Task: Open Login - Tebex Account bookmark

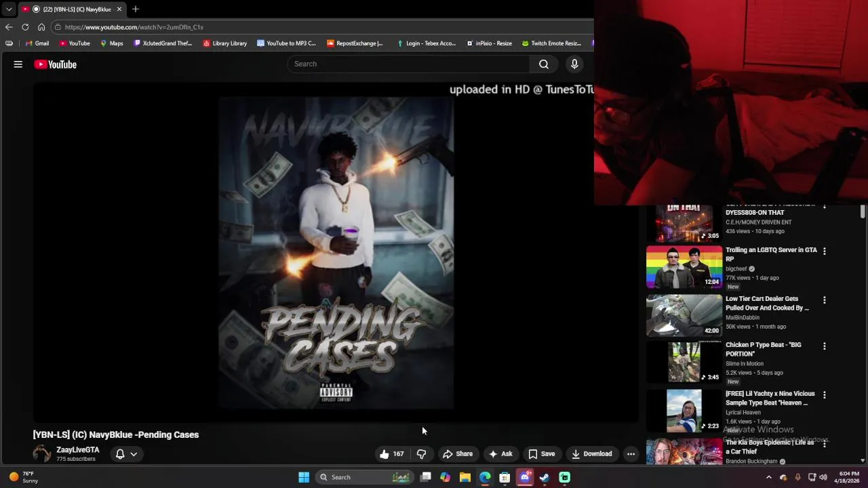Action: (426, 43)
